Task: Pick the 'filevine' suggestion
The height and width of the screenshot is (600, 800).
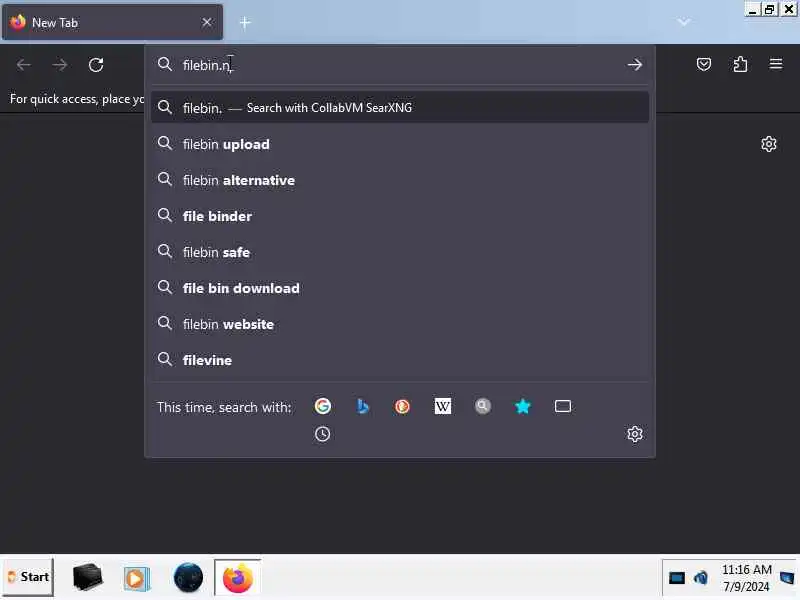Action: [399, 360]
